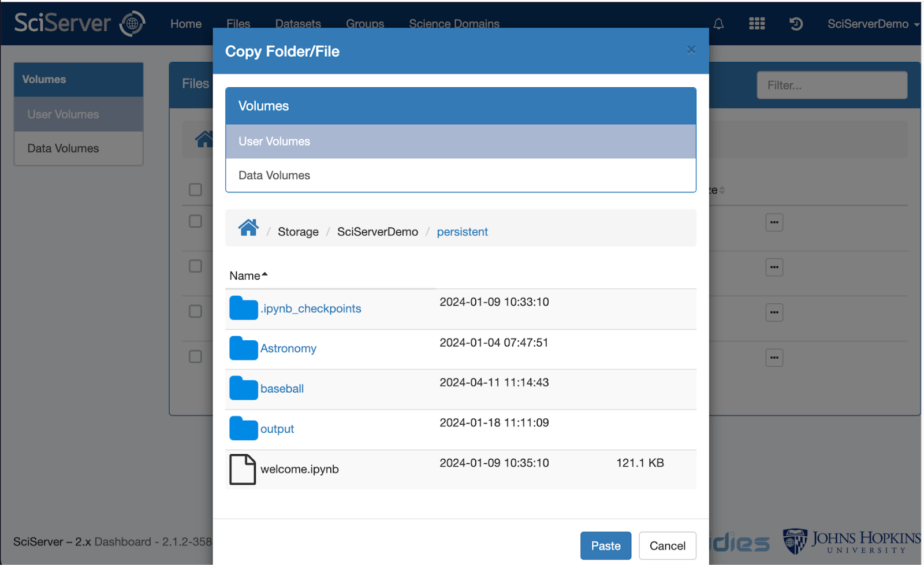This screenshot has width=924, height=565.
Task: Open the output folder link
Action: (x=277, y=429)
